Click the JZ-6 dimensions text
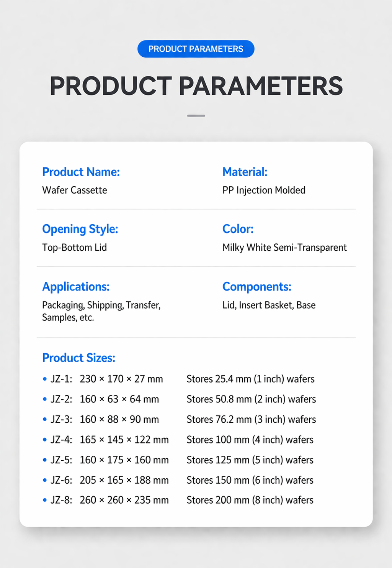The width and height of the screenshot is (392, 568). point(124,480)
